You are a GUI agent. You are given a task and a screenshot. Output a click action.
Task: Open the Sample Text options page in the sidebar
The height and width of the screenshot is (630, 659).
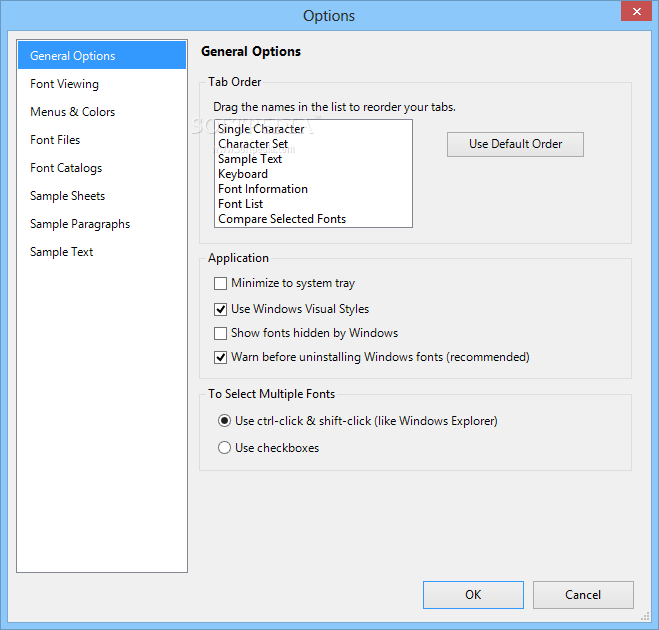pos(102,252)
